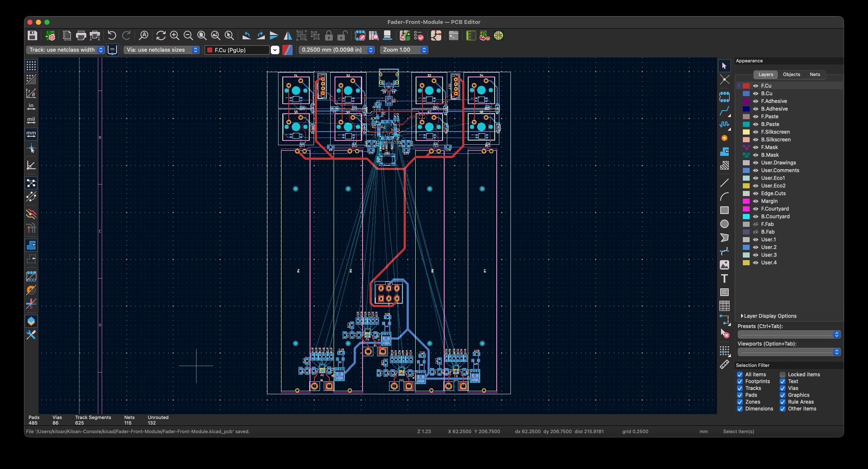The width and height of the screenshot is (868, 469).
Task: Open the Print icon in toolbar
Action: click(x=81, y=36)
